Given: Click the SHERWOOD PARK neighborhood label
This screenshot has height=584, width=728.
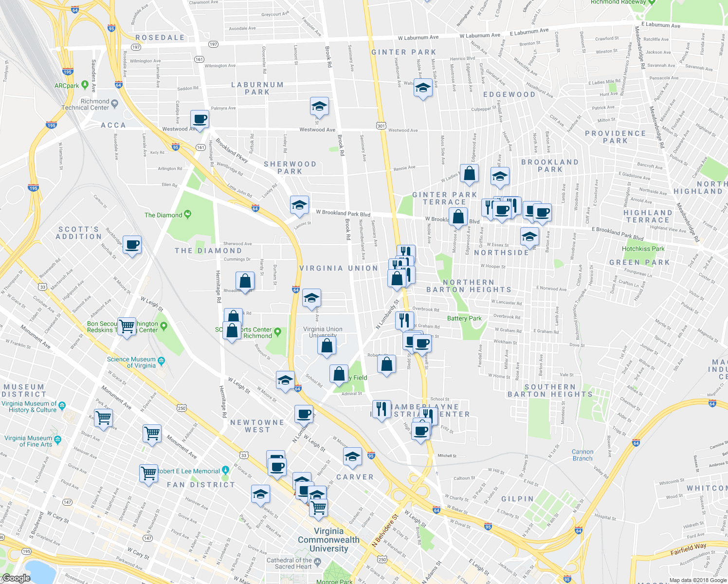Looking at the screenshot, I should [x=290, y=167].
